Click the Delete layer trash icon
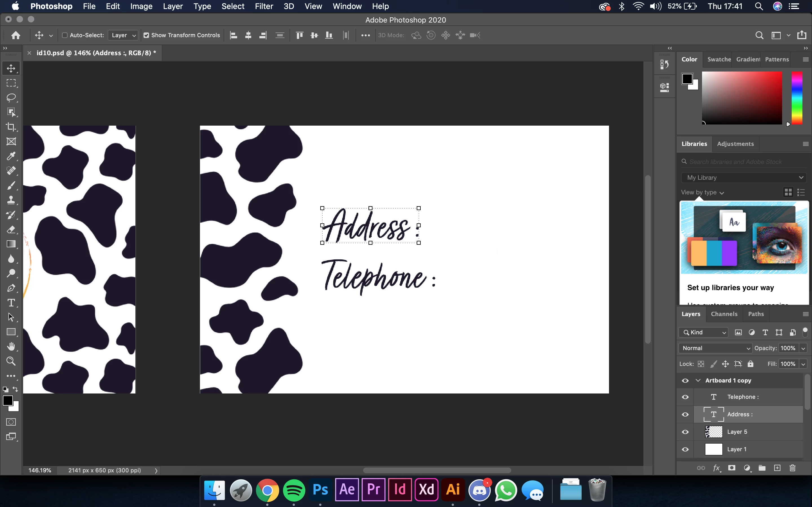 (793, 468)
